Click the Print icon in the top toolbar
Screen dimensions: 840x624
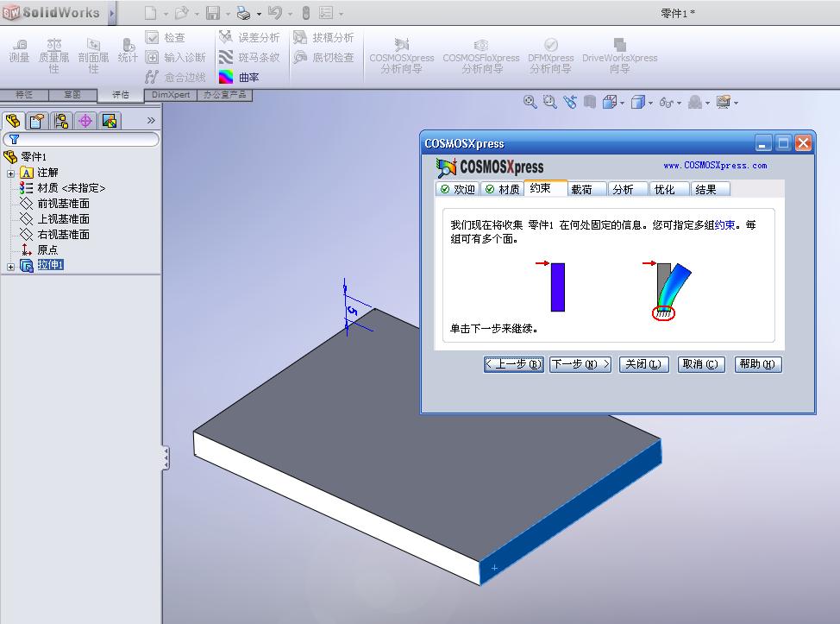click(x=243, y=13)
